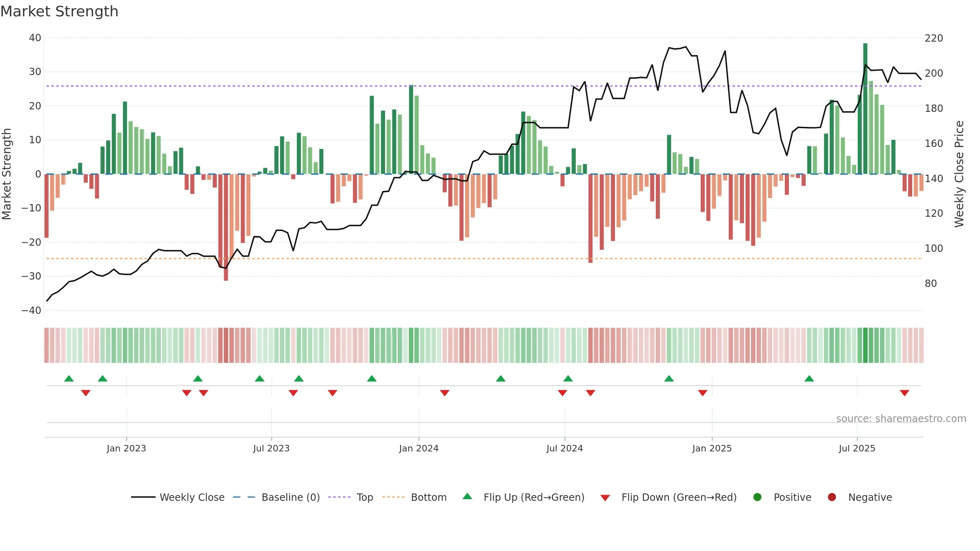Click the tallest green bar near Jul 2025
This screenshot has height=551, width=980.
coord(865,109)
